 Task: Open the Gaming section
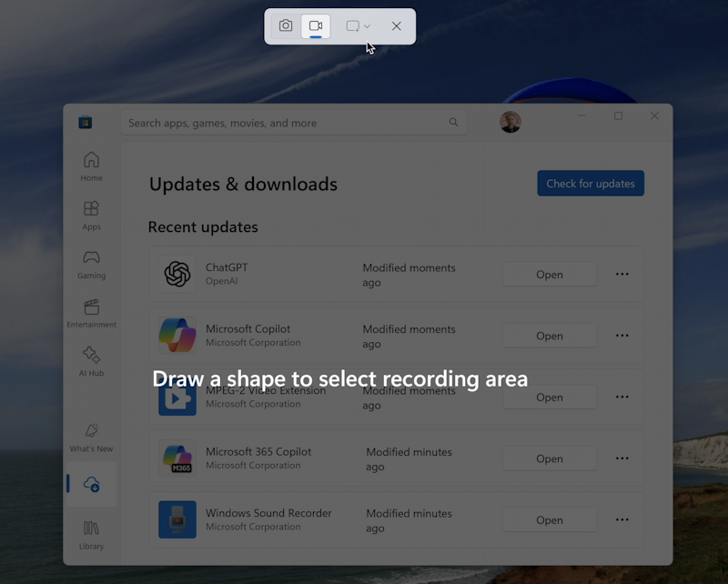(91, 264)
